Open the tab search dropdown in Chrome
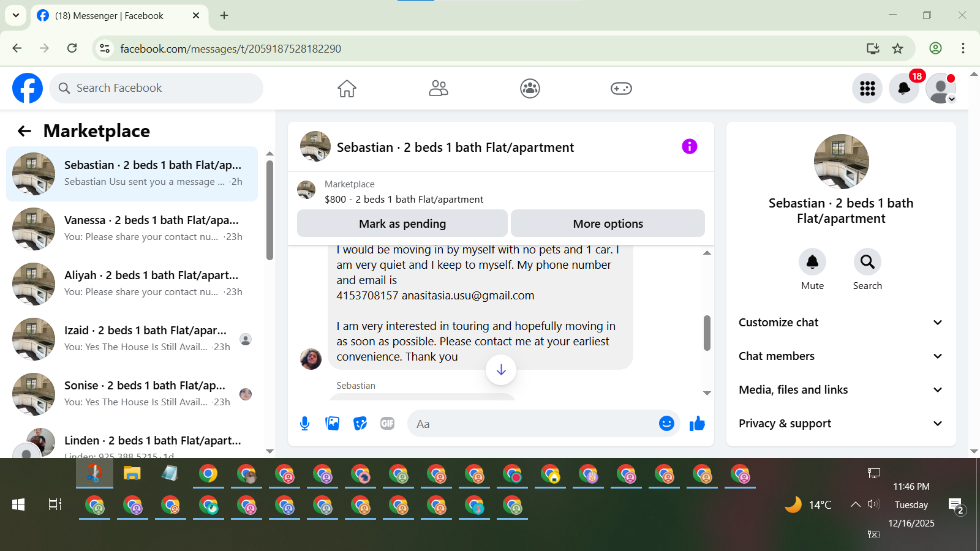This screenshot has height=551, width=980. point(16,15)
